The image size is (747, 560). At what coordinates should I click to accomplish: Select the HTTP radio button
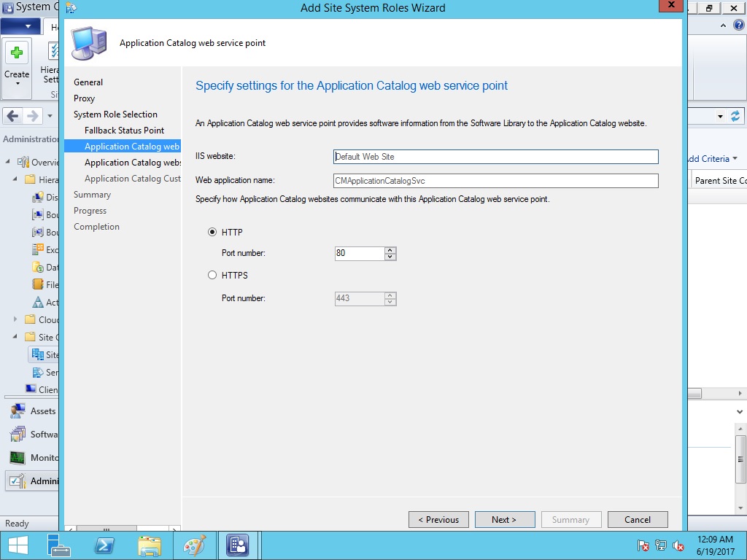tap(213, 232)
